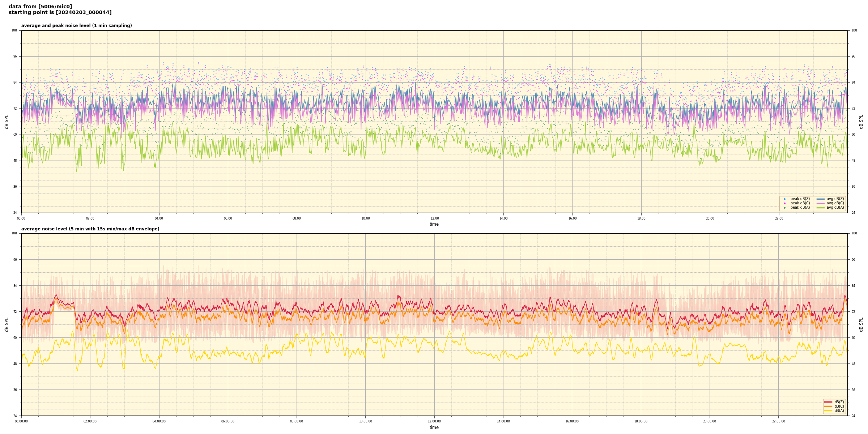Image resolution: width=868 pixels, height=434 pixels.
Task: Click the peak dB(Z) legend marker
Action: [784, 199]
